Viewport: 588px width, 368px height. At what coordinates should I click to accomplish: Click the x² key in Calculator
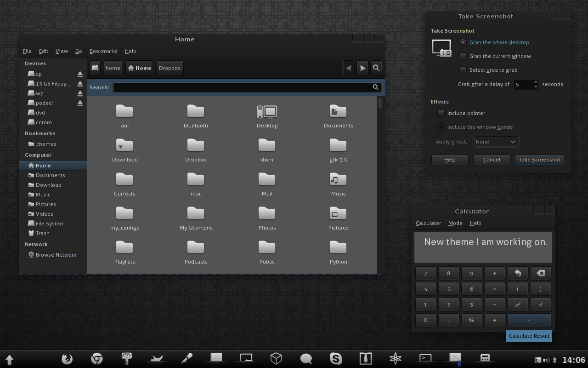pyautogui.click(x=518, y=305)
